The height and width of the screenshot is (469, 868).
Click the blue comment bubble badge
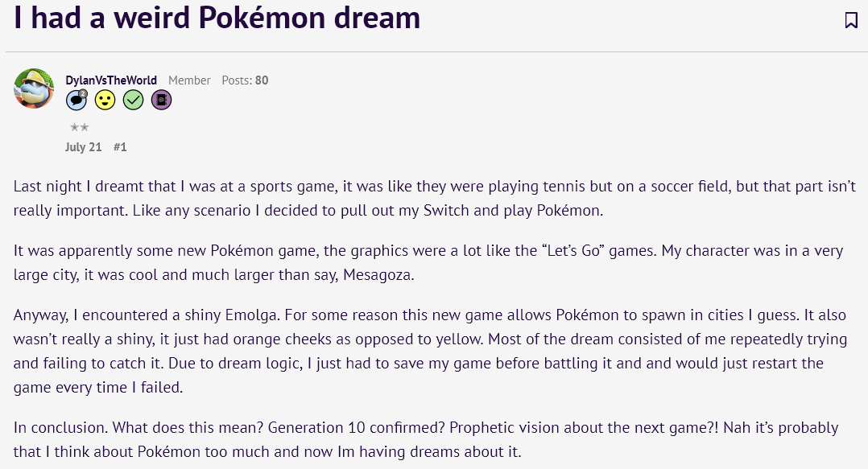76,100
